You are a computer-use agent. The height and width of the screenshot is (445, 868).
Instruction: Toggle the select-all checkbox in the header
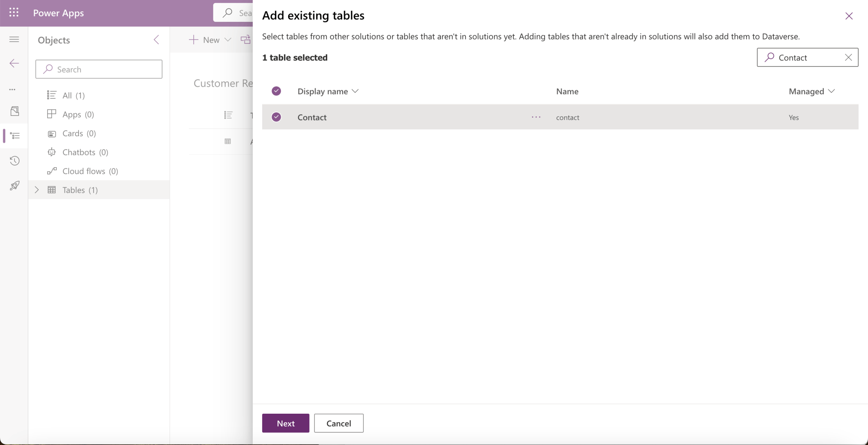(x=276, y=91)
